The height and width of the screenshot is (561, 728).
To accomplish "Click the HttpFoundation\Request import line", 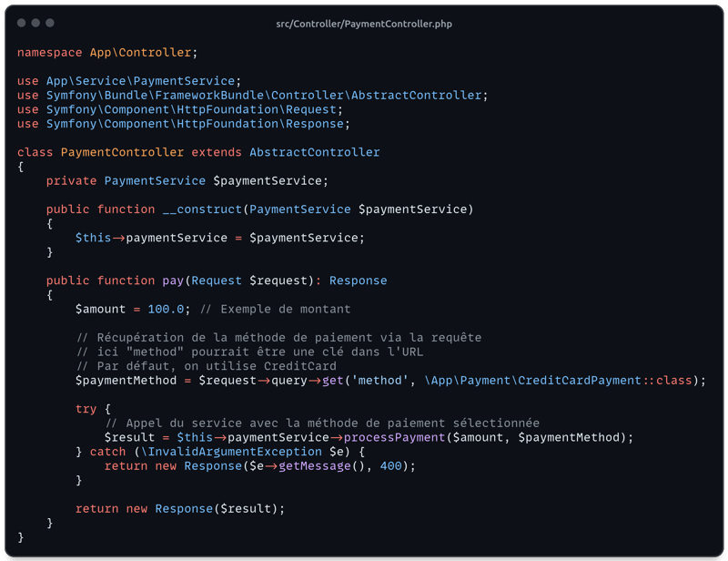I will click(179, 109).
